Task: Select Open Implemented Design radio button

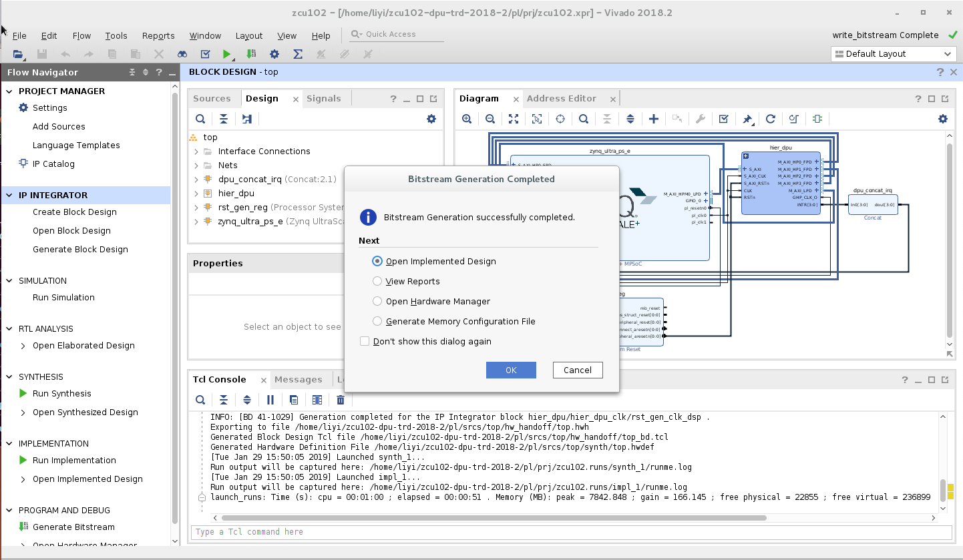Action: click(377, 261)
